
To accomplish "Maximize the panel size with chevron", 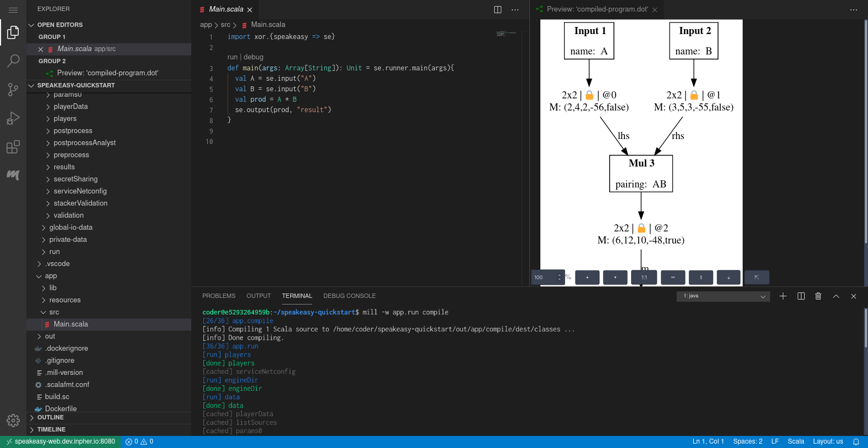I will point(836,296).
